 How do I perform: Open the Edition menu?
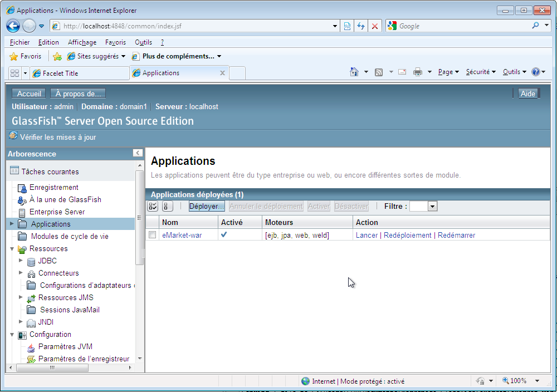pos(48,42)
